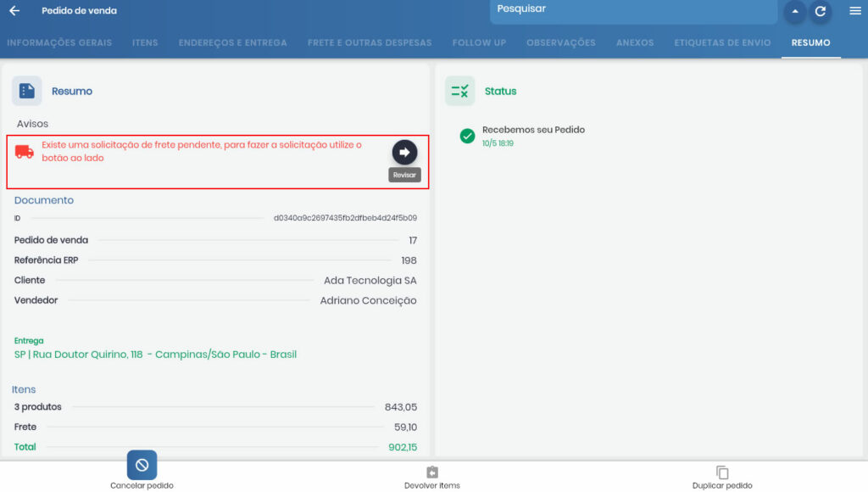Click the Devolver itens icon
Viewport: 868px width, 492px height.
[432, 472]
